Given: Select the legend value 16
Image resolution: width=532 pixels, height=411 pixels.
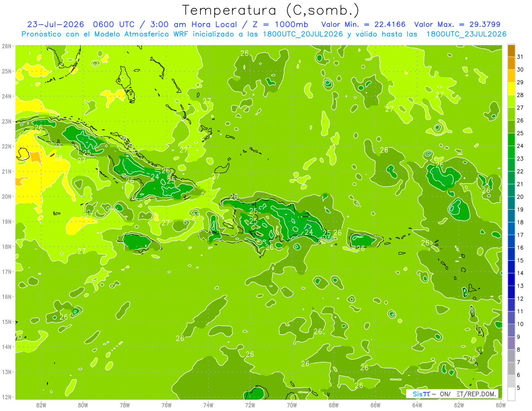Looking at the screenshot, I should 520,248.
